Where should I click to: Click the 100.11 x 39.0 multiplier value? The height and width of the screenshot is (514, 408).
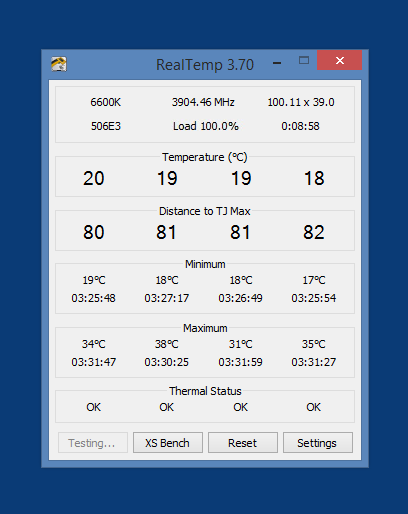click(301, 102)
